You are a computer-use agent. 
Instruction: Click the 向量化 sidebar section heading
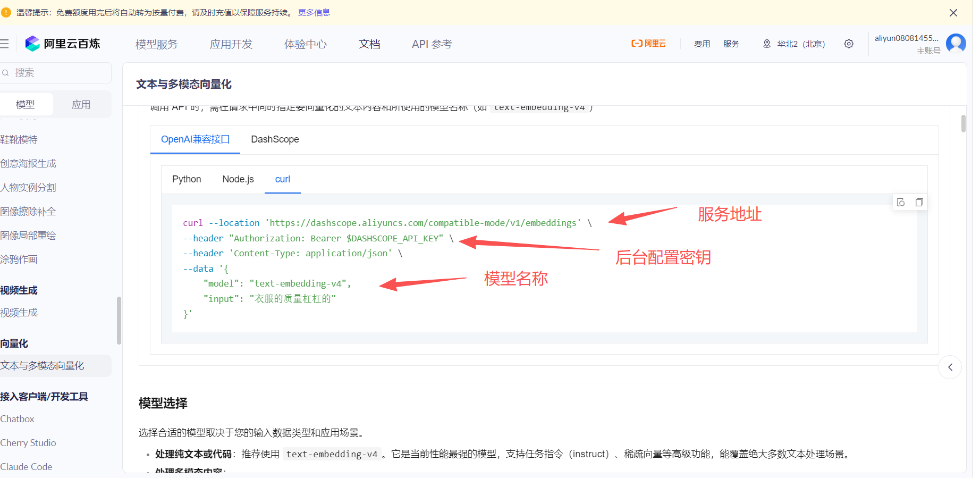pos(14,343)
